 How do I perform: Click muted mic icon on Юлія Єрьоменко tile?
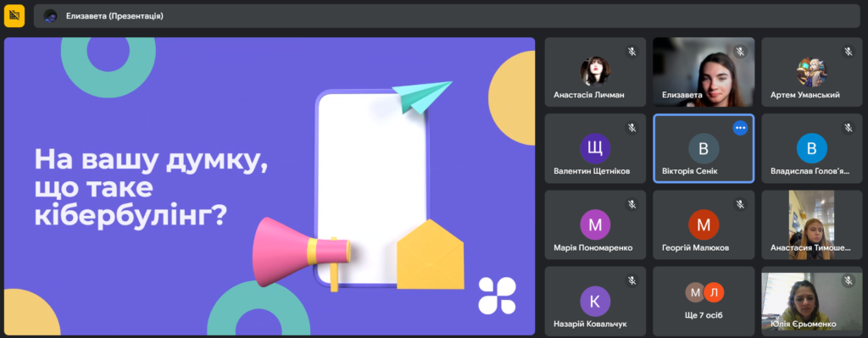(x=849, y=280)
